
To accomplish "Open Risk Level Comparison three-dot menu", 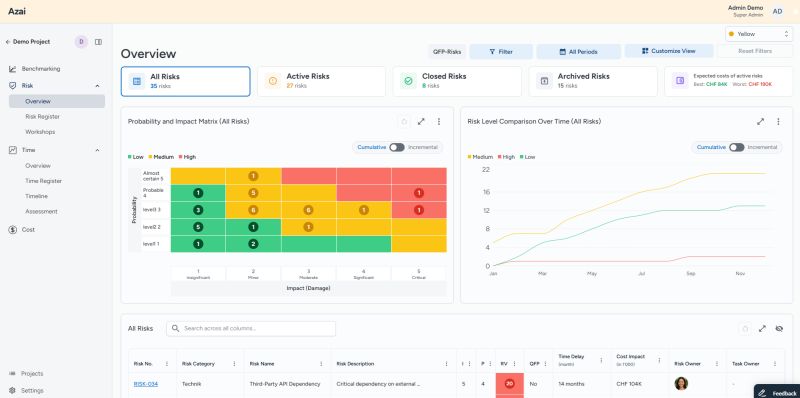I will 778,121.
